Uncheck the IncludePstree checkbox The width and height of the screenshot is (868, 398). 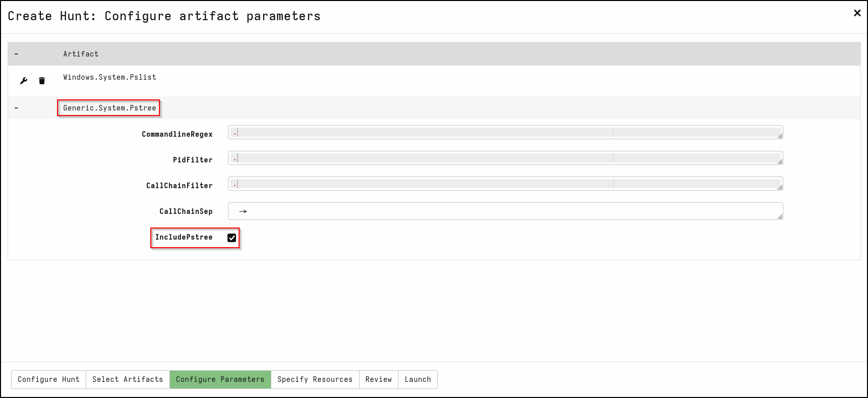pyautogui.click(x=232, y=238)
